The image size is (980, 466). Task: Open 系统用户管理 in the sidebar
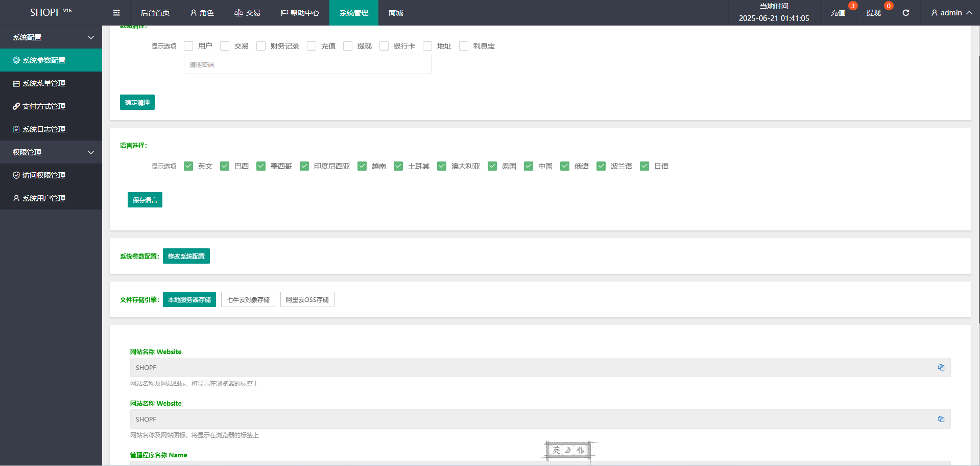coord(44,198)
